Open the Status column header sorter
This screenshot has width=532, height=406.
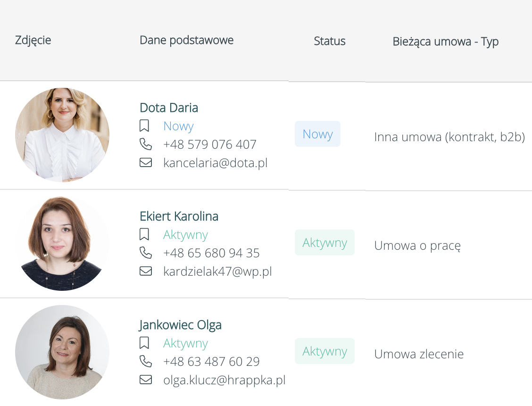click(x=330, y=41)
